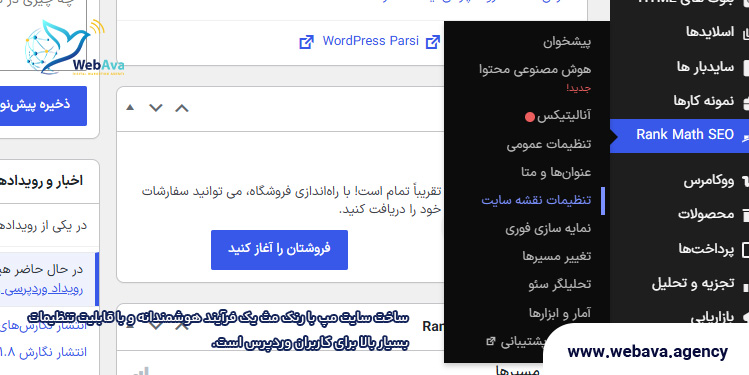Open عنوان‌ها و متا submenu item
749x375 pixels.
[x=556, y=172]
